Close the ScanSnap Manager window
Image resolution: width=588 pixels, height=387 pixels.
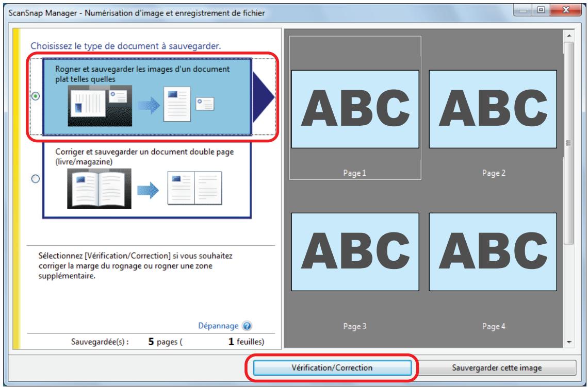pyautogui.click(x=566, y=11)
